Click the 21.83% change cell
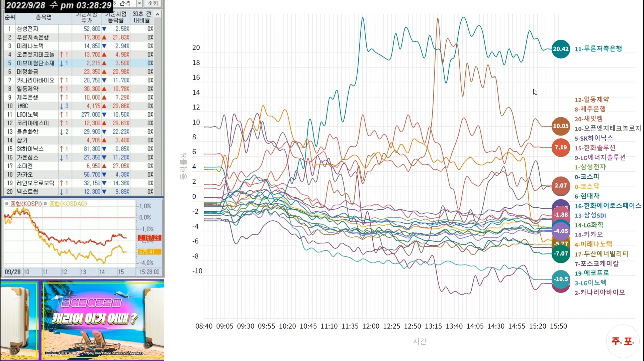 (x=121, y=37)
